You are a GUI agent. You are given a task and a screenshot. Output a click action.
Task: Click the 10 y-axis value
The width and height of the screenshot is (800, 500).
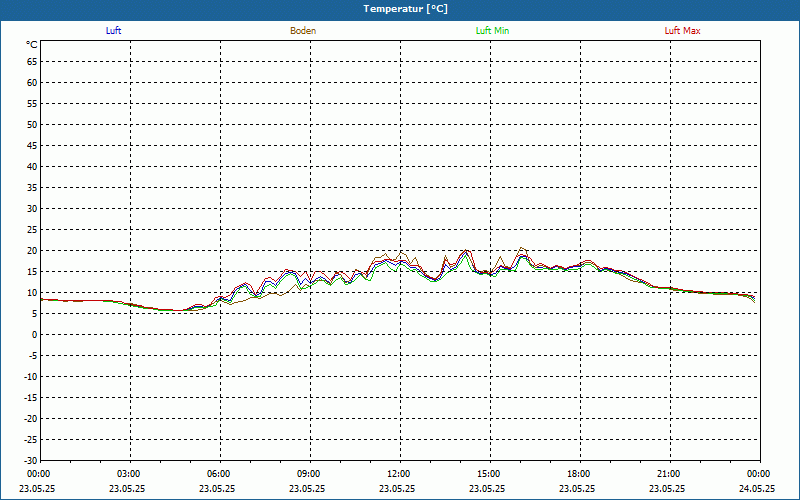click(x=32, y=292)
